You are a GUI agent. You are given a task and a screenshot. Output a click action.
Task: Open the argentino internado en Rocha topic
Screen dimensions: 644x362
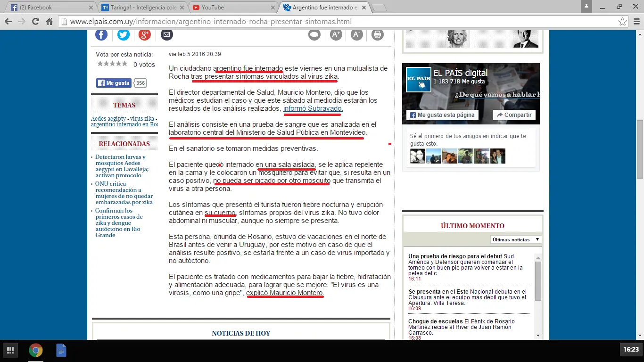coord(124,124)
